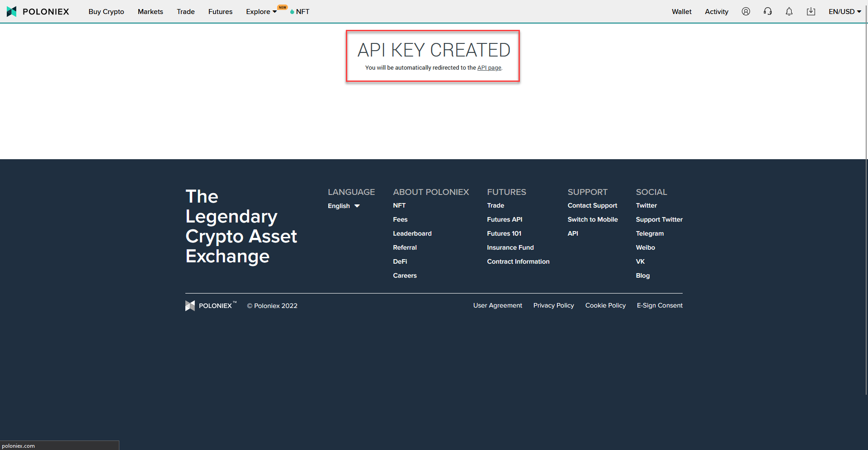The image size is (868, 450).
Task: Click the app download icon in the header
Action: click(x=811, y=11)
